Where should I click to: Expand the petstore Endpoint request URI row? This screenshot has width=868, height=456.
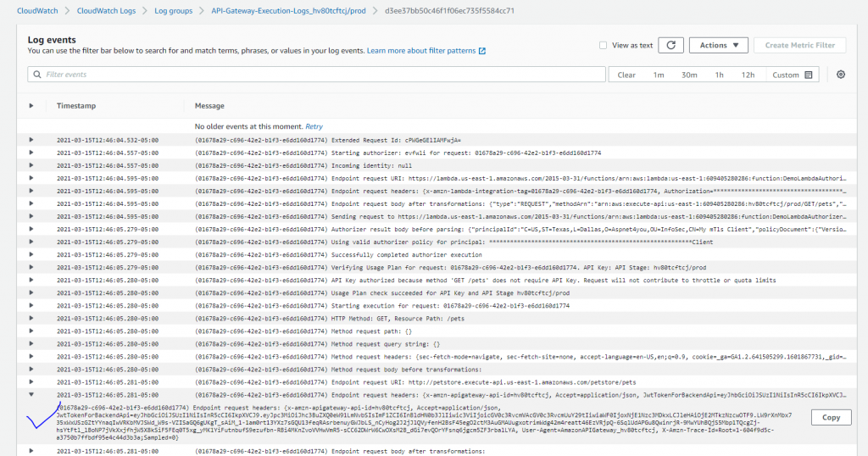click(x=31, y=382)
